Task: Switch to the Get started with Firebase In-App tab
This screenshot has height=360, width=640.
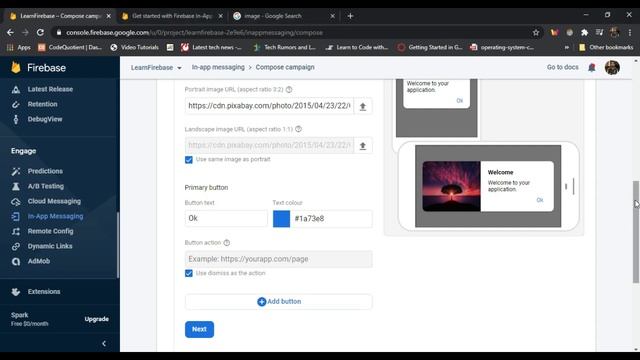Action: 171,16
